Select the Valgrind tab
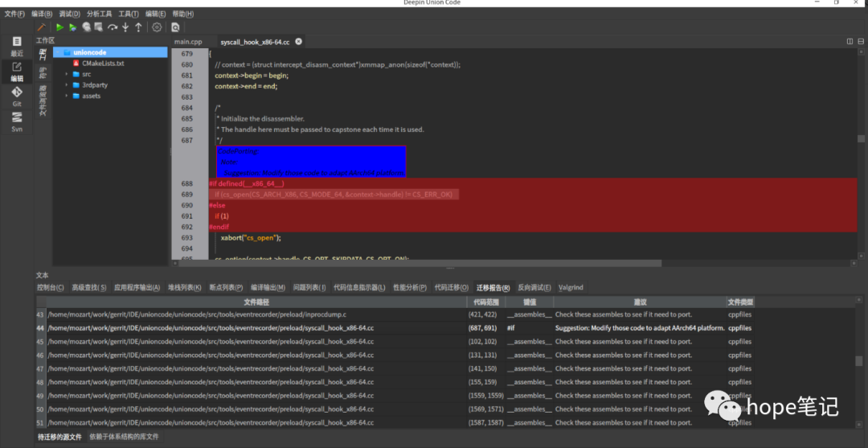Image resolution: width=868 pixels, height=448 pixels. 571,287
